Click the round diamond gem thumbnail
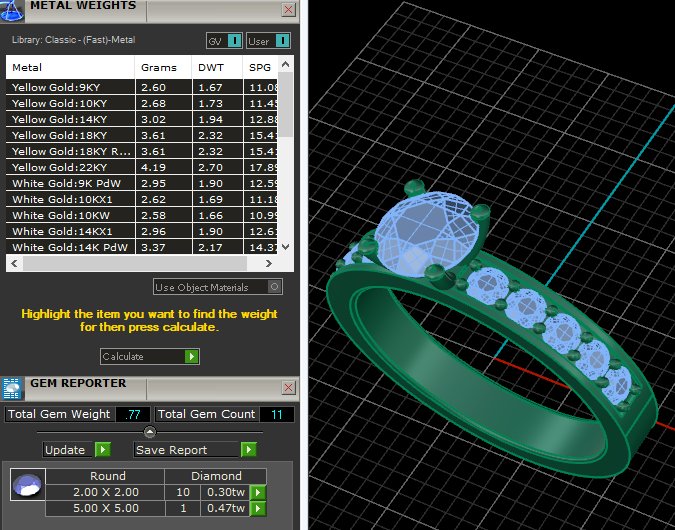Viewport: 675px width, 530px height. tap(28, 485)
